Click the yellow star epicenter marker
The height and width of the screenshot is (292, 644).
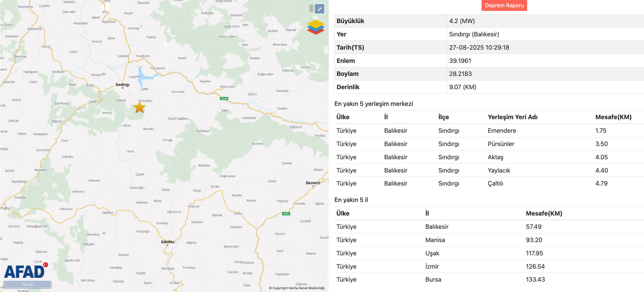click(x=140, y=108)
